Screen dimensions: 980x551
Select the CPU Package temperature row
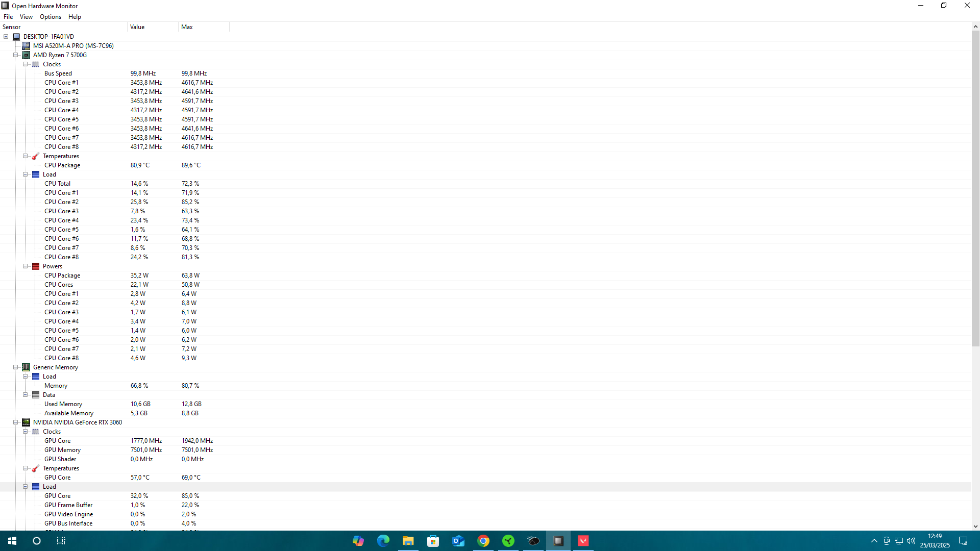(x=485, y=165)
